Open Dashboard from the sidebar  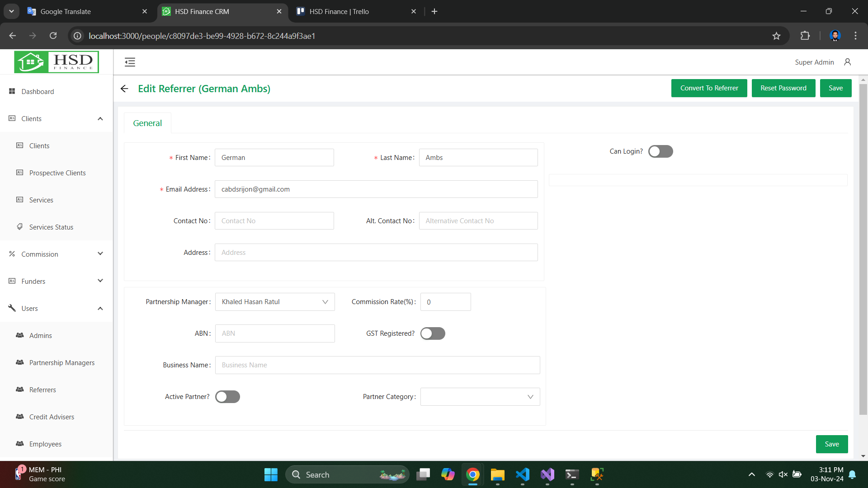click(38, 91)
